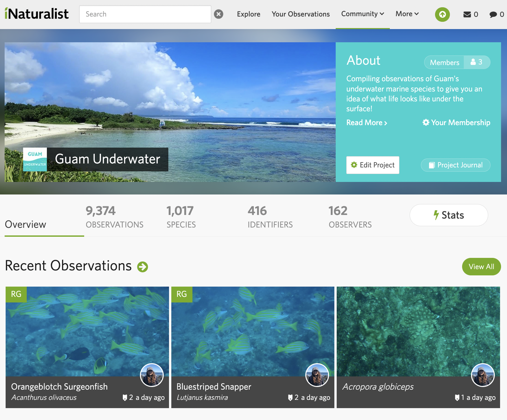Click the Guam Underwater project logo
Image resolution: width=507 pixels, height=420 pixels.
coord(35,159)
